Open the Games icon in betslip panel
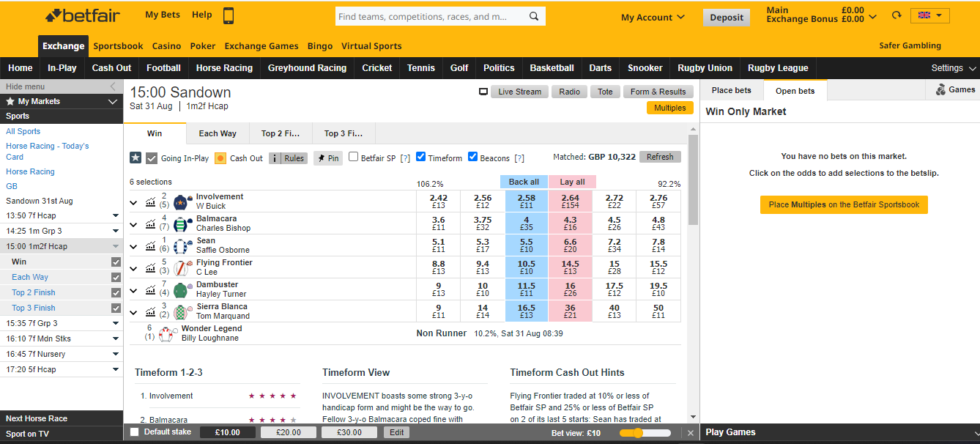Screen dimensions: 980x444 click(940, 90)
